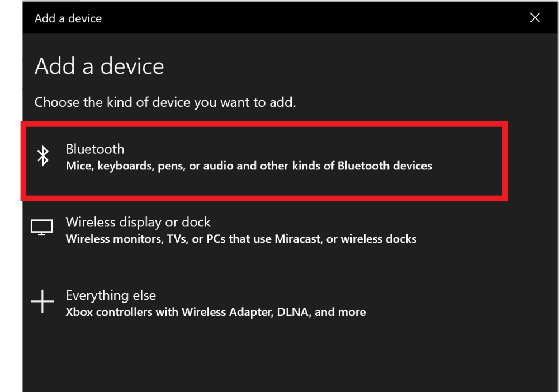Click the Wireless monitors, TVs description line

(241, 239)
